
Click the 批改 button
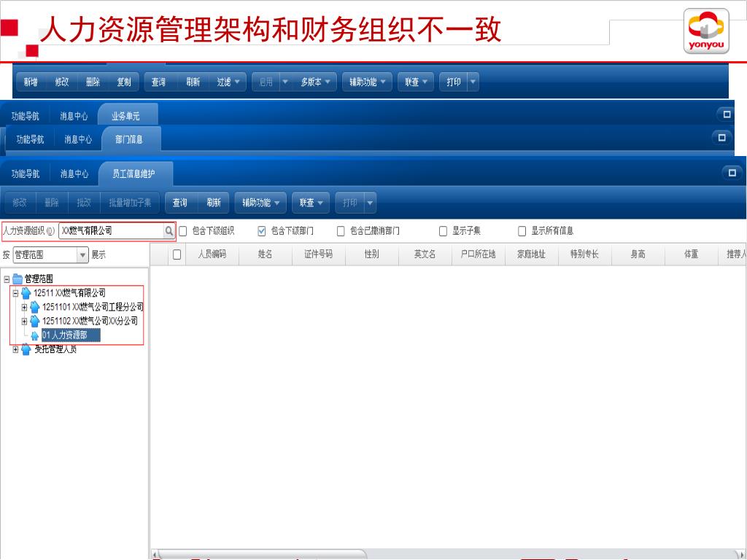tap(84, 203)
